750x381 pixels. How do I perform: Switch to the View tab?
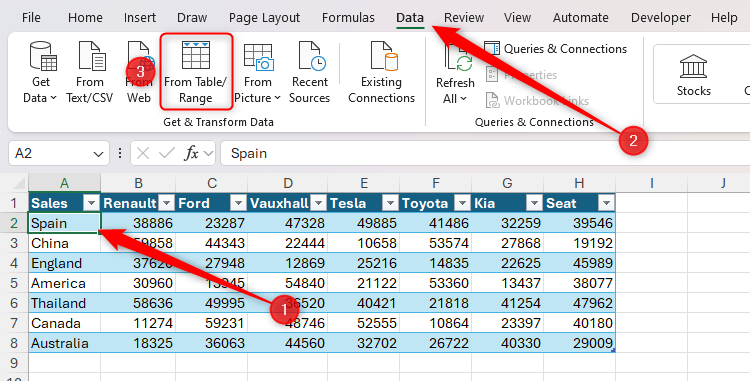pyautogui.click(x=517, y=18)
